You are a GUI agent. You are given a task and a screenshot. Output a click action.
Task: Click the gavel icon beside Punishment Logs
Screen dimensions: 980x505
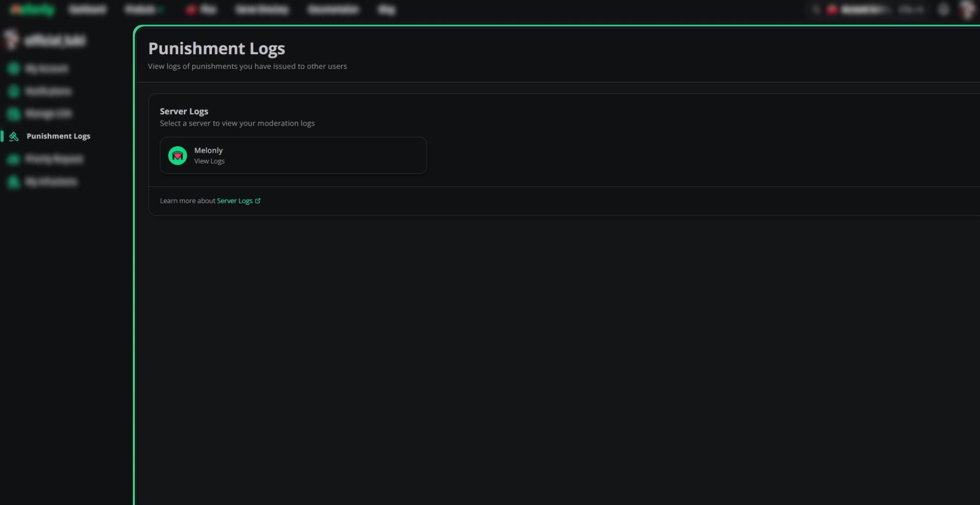coord(14,136)
